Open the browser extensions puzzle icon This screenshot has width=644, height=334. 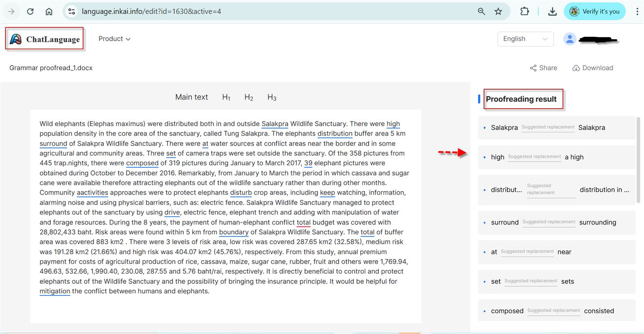tap(525, 11)
